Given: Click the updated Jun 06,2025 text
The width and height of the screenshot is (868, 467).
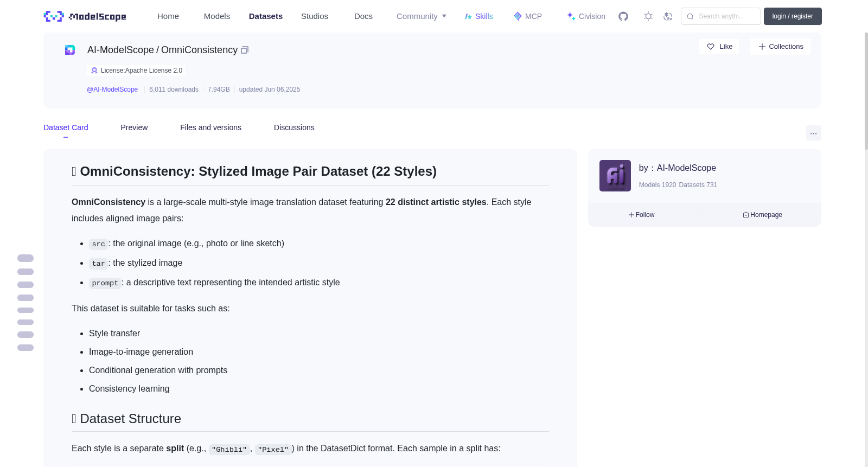Looking at the screenshot, I should [270, 89].
